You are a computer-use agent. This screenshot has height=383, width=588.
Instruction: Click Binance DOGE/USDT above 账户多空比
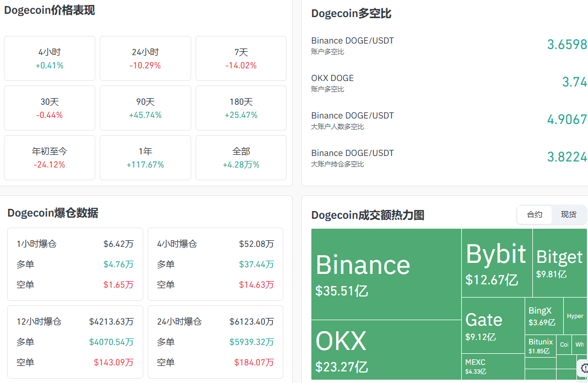[353, 41]
